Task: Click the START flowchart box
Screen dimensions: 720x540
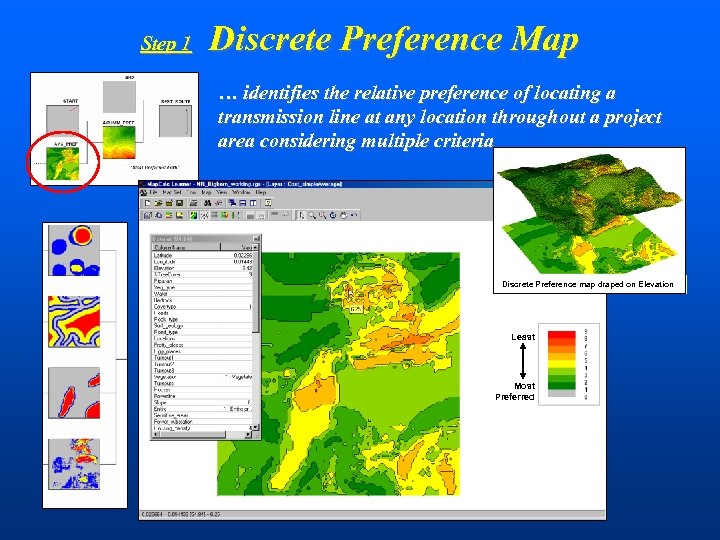Action: [x=62, y=121]
